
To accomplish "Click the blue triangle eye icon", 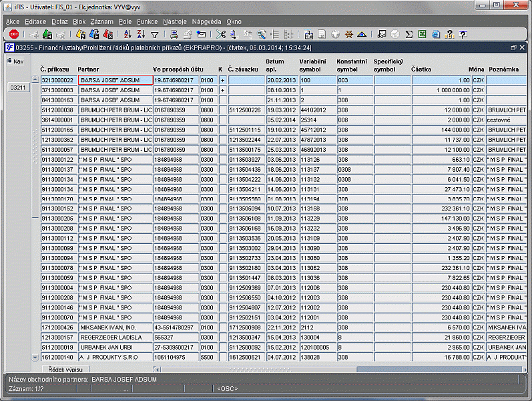I will [x=362, y=34].
